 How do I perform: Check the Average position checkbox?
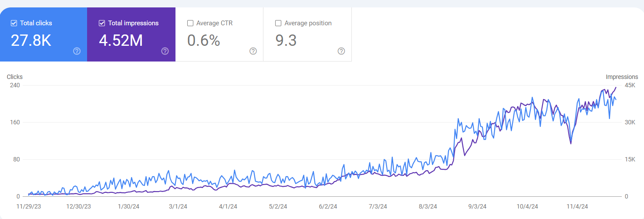click(278, 23)
